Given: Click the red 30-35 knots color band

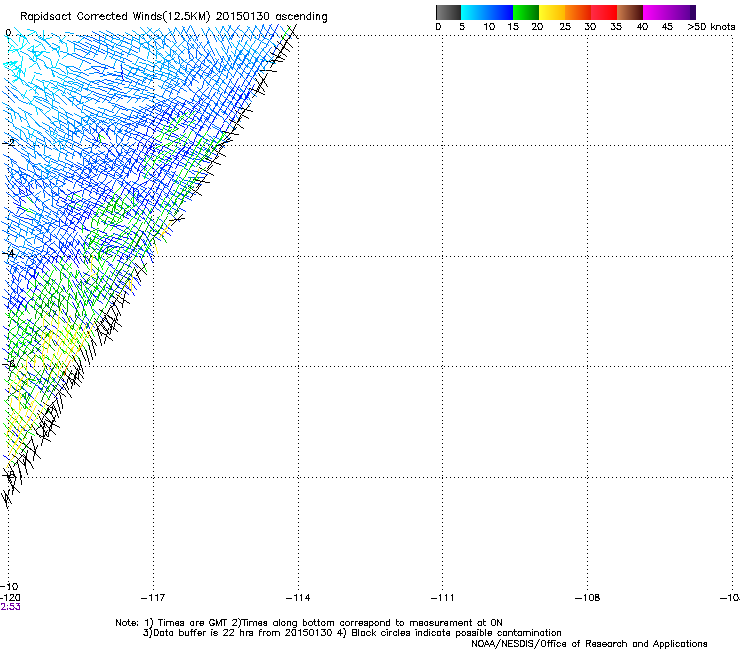Looking at the screenshot, I should pos(604,12).
